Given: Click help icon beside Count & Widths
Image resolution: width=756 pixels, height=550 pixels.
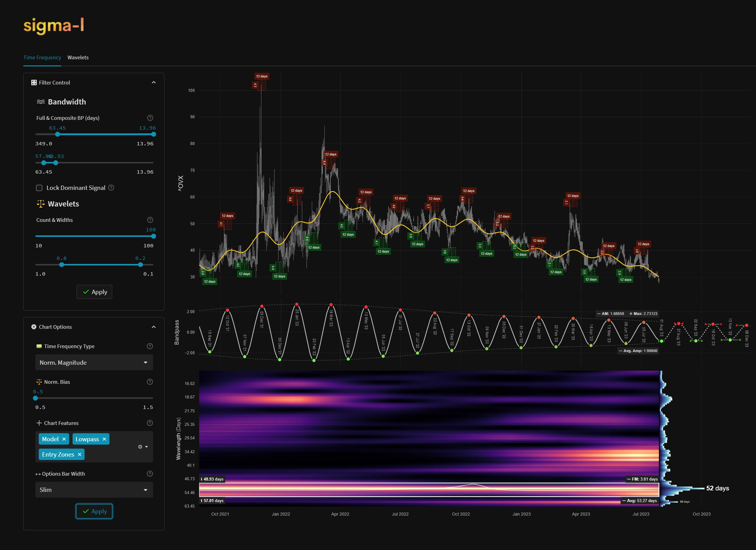Looking at the screenshot, I should 150,220.
